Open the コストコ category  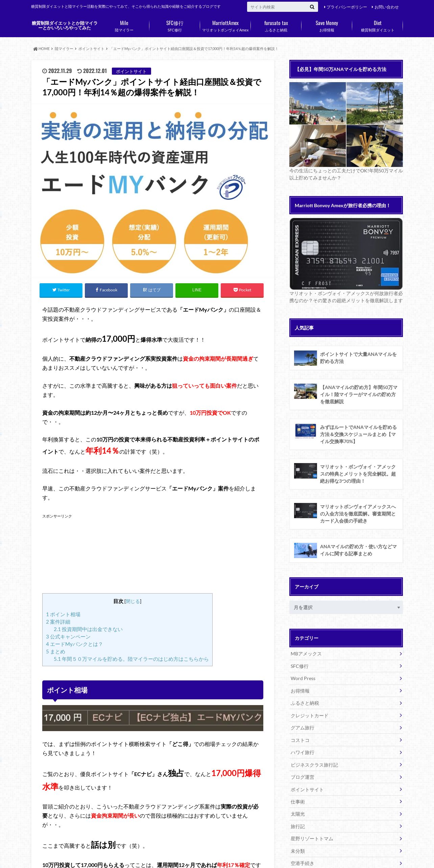coord(346,740)
